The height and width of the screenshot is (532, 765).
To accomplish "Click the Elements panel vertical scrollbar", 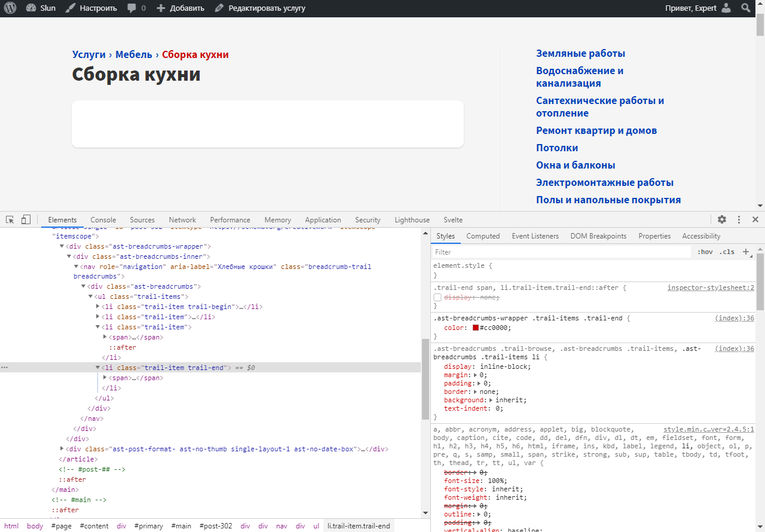I will tap(425, 379).
